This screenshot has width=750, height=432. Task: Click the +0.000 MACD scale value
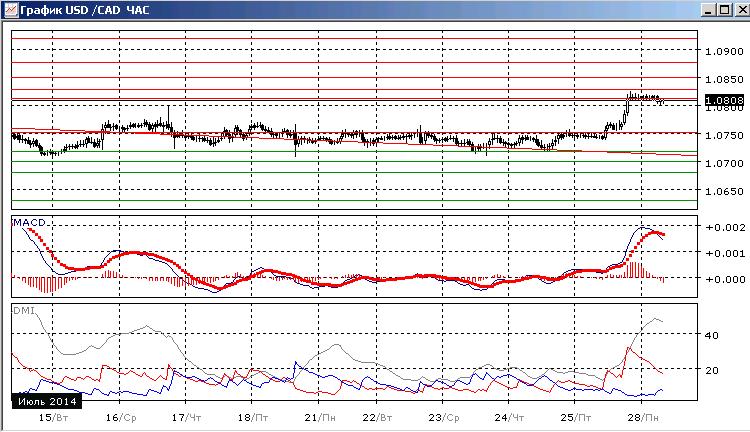tap(726, 279)
